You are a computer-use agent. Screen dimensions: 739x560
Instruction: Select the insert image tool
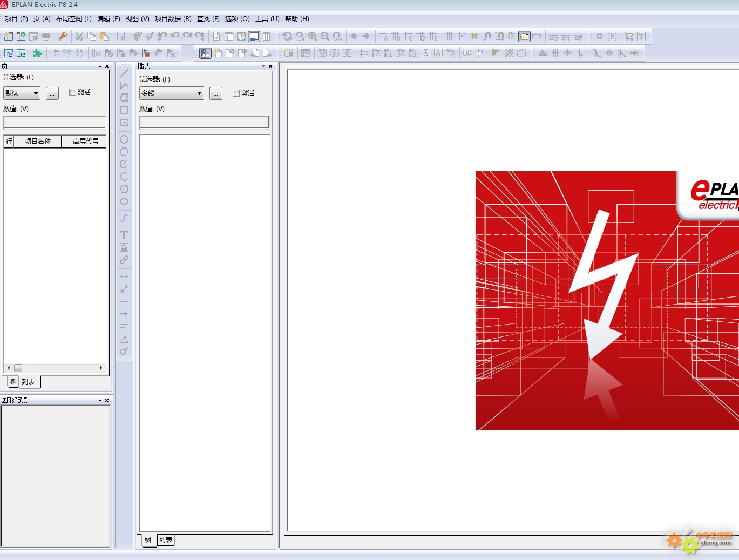tap(124, 247)
